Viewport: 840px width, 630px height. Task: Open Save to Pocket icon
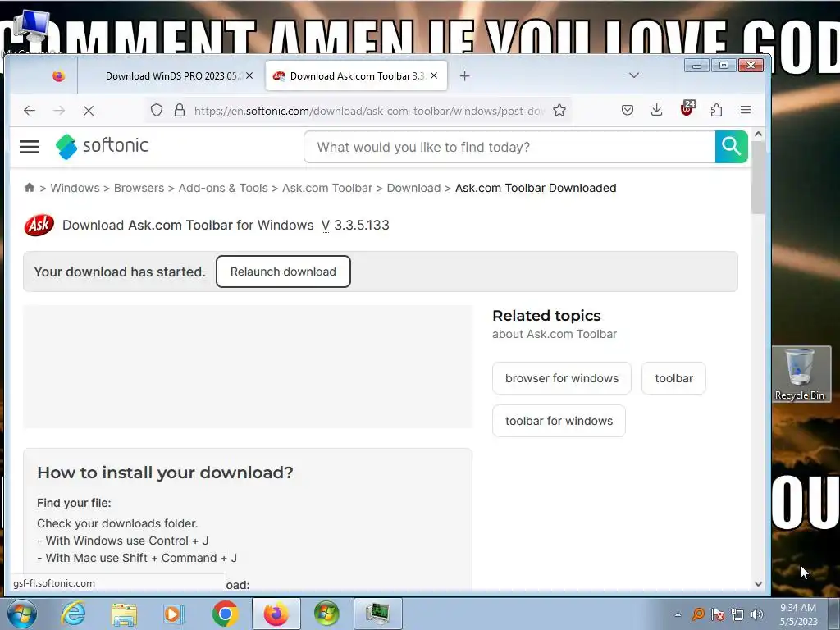click(628, 111)
